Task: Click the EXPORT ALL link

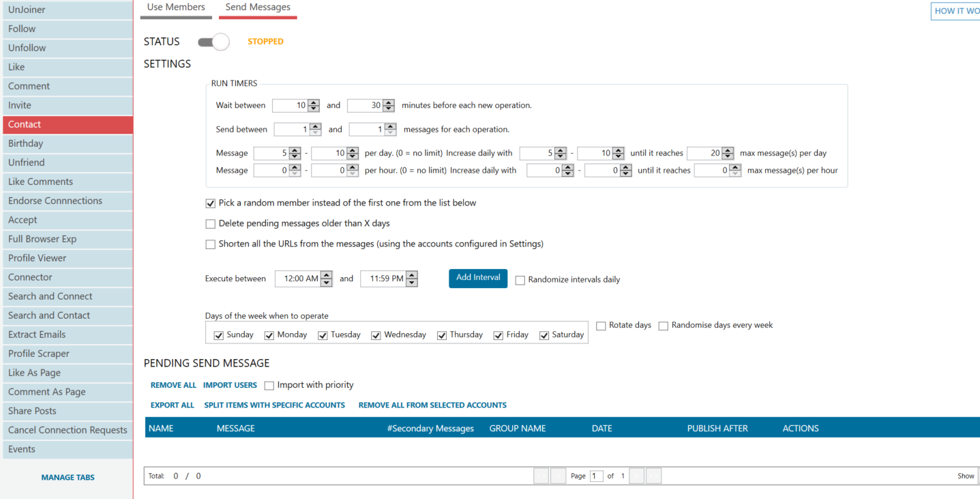Action: point(173,405)
